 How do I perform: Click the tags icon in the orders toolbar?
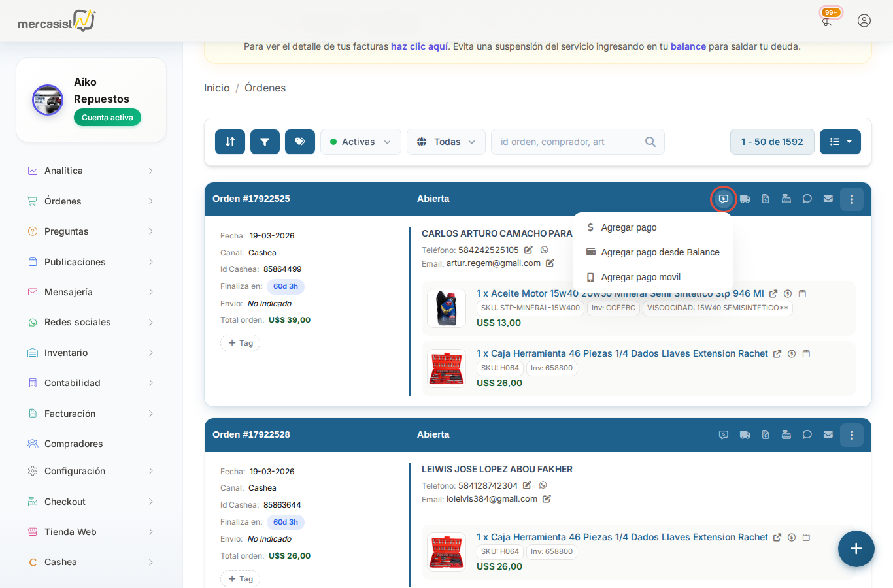click(x=299, y=142)
